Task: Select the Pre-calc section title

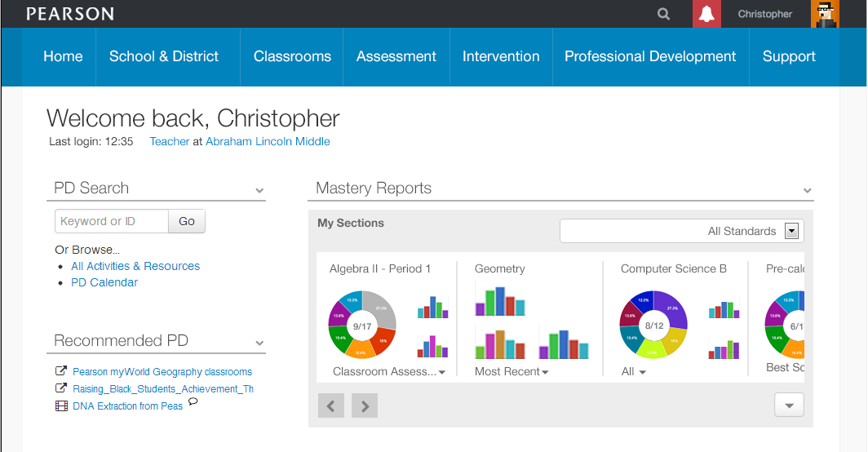Action: [785, 268]
